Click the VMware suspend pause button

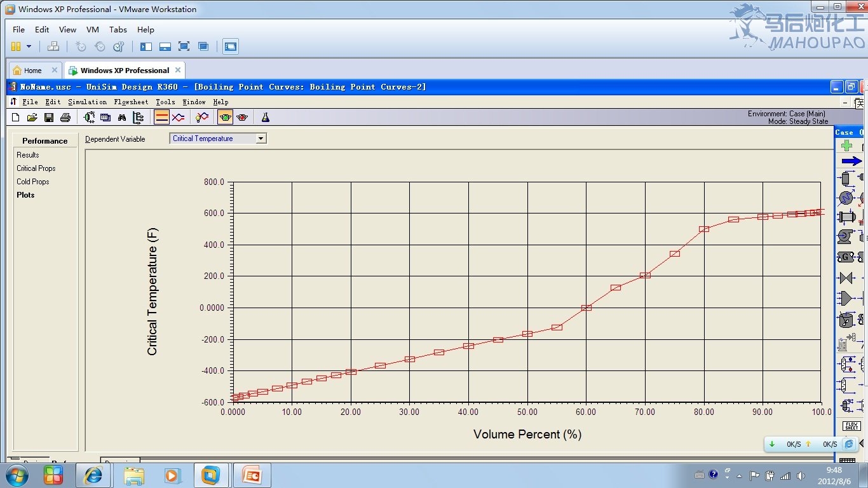(16, 46)
